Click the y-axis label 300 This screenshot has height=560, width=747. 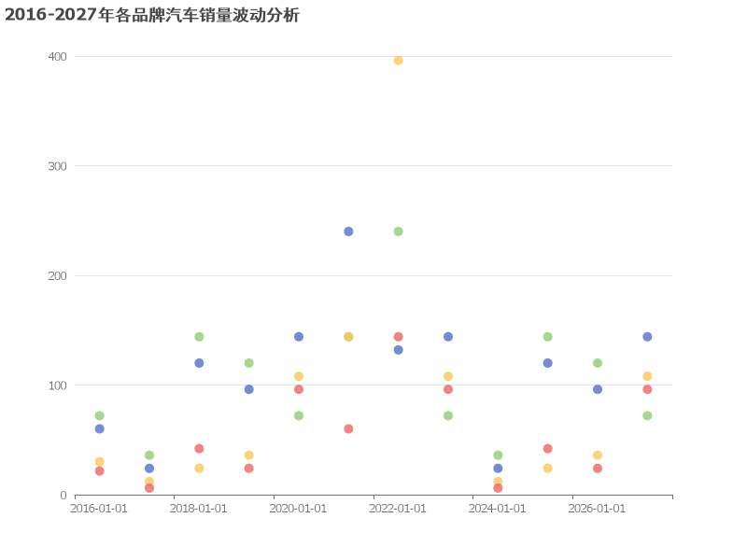[57, 166]
